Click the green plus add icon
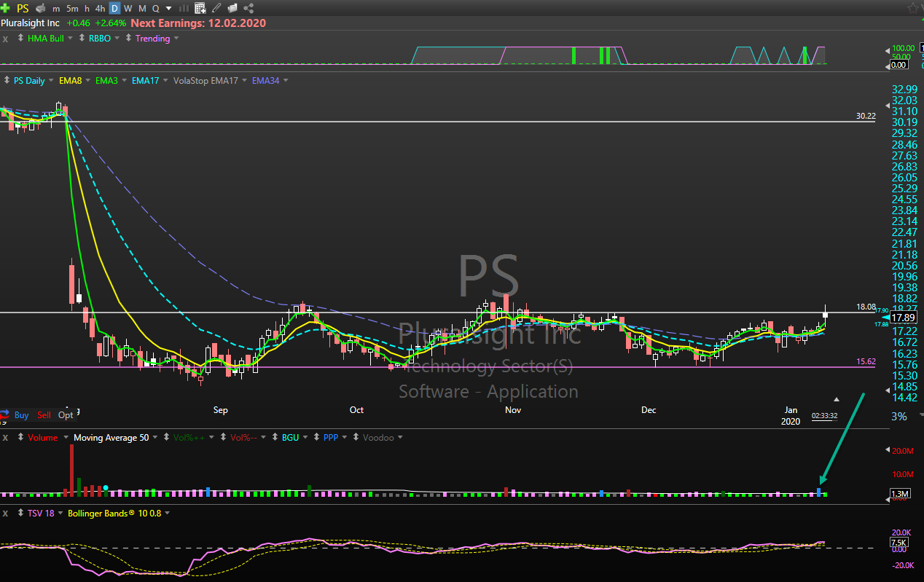 (7, 8)
